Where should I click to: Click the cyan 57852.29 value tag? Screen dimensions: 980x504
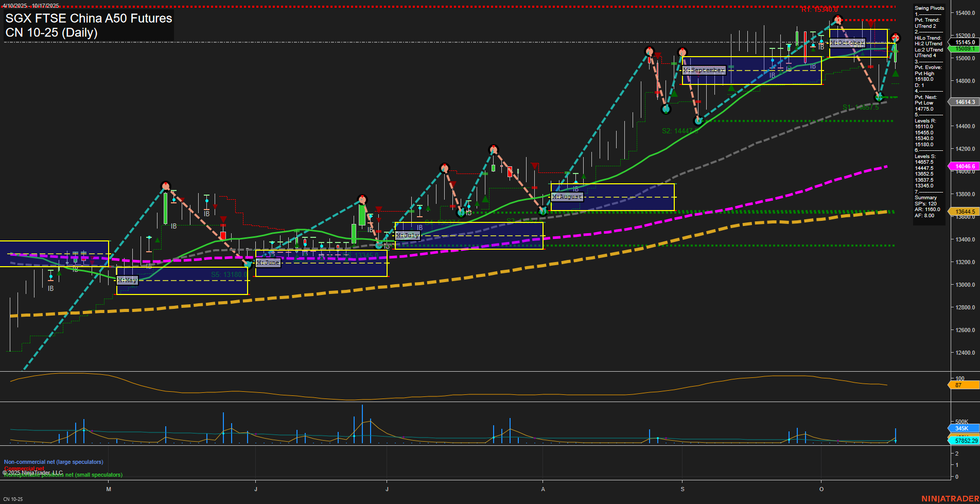[965, 441]
